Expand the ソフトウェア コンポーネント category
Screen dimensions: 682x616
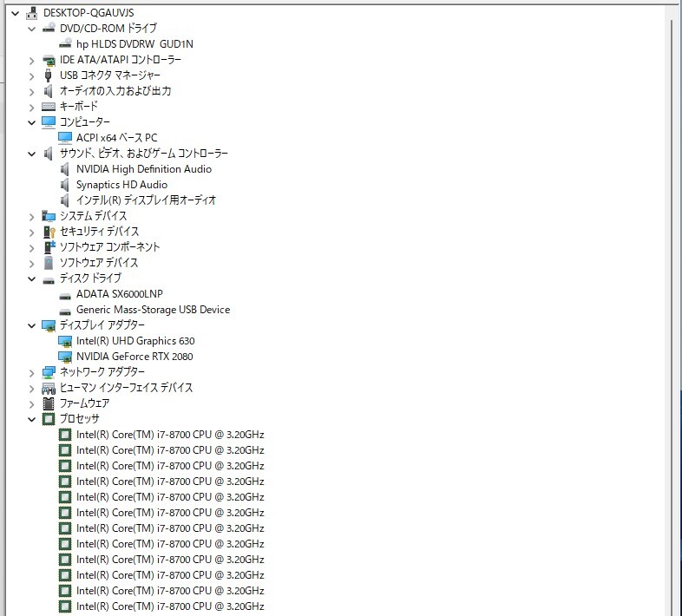click(x=31, y=248)
